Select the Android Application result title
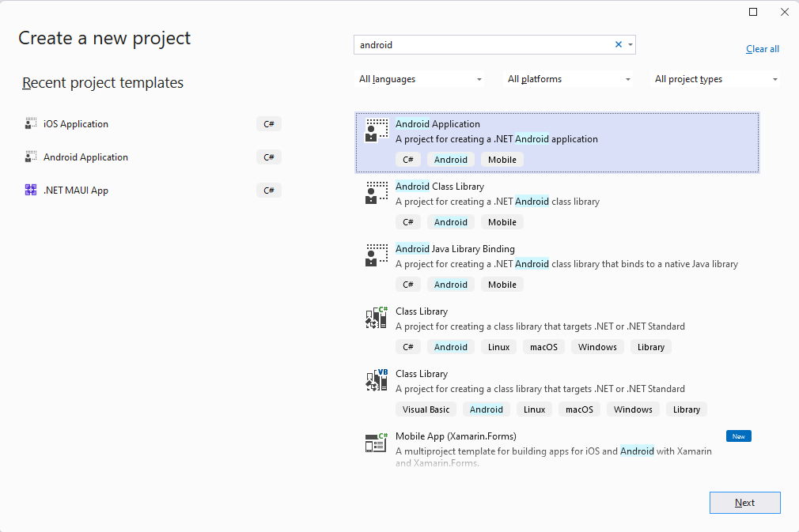Image resolution: width=799 pixels, height=532 pixels. pyautogui.click(x=437, y=123)
